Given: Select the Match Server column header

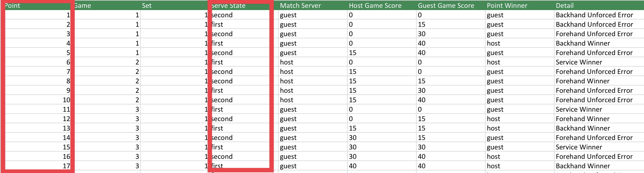Looking at the screenshot, I should click(x=313, y=5).
